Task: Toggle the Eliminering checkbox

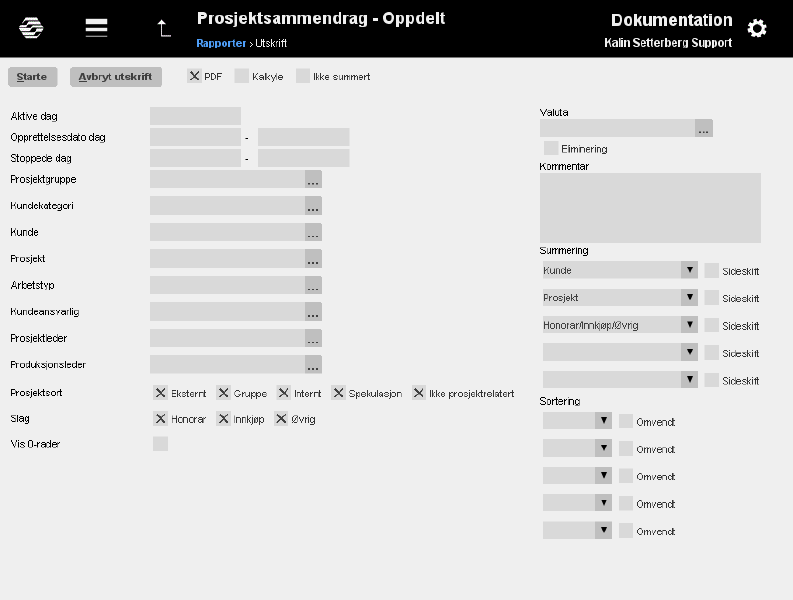Action: (x=551, y=148)
